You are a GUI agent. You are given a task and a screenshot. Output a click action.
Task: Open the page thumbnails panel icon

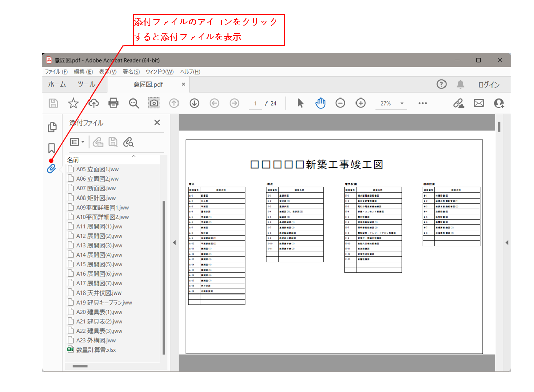51,127
